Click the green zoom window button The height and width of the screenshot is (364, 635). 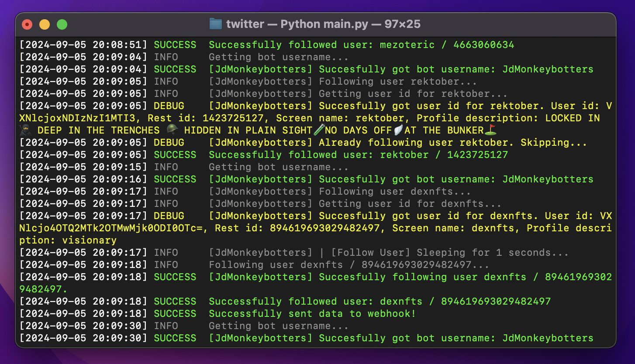pos(62,24)
